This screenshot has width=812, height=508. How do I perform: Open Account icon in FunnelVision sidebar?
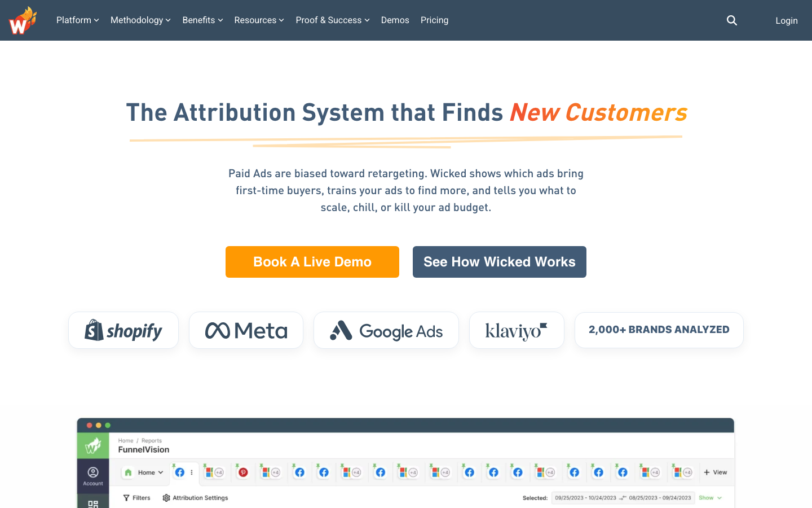point(93,476)
